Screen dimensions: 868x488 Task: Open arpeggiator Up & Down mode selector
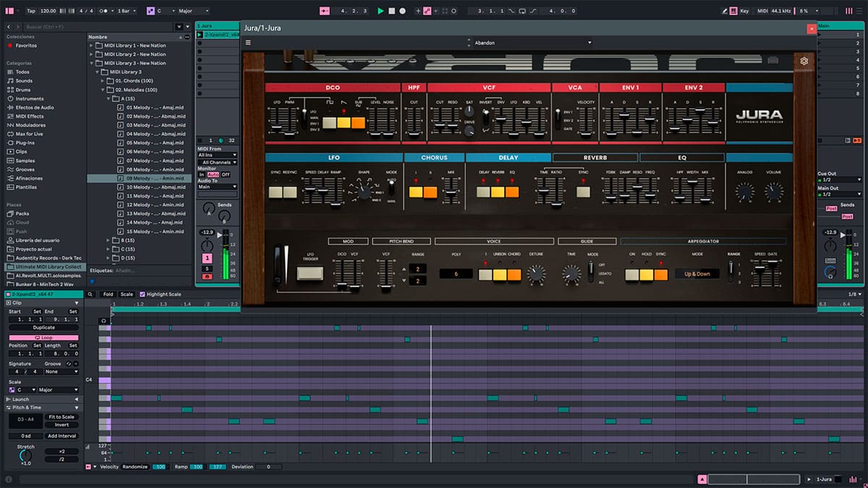point(697,274)
